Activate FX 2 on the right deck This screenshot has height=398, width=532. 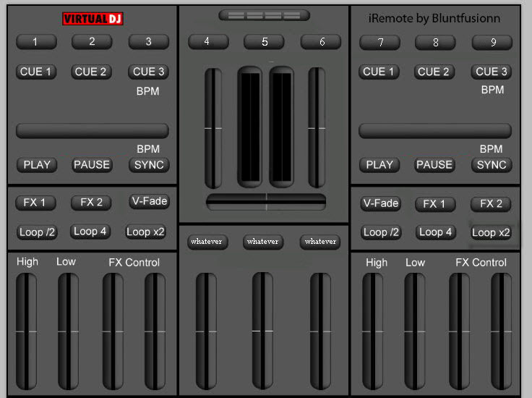click(491, 203)
